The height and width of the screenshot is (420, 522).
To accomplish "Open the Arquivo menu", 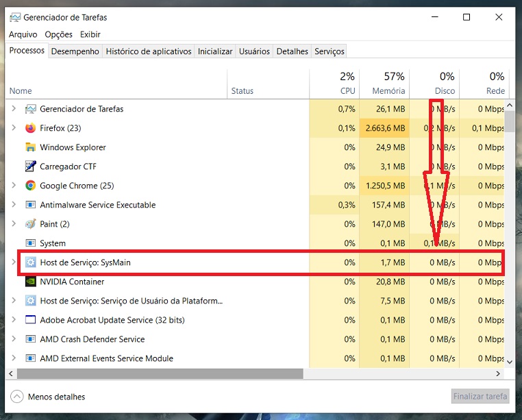I will click(23, 34).
